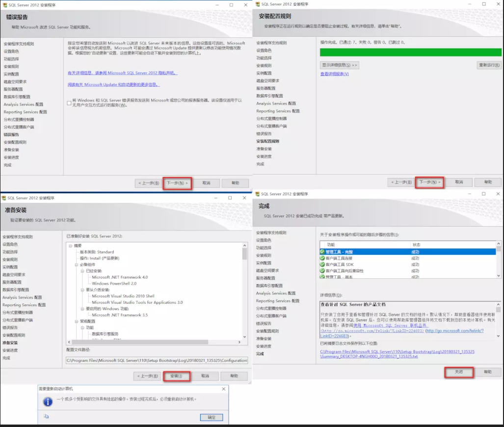Open the SQL Server 2012 隐私声明 link
Viewport: 504px width, 427px height.
point(123,73)
